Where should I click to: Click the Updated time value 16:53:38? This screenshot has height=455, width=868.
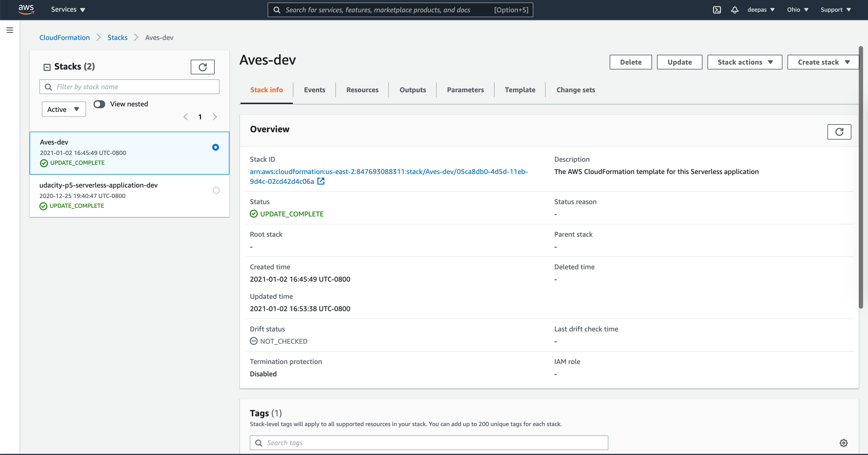300,308
